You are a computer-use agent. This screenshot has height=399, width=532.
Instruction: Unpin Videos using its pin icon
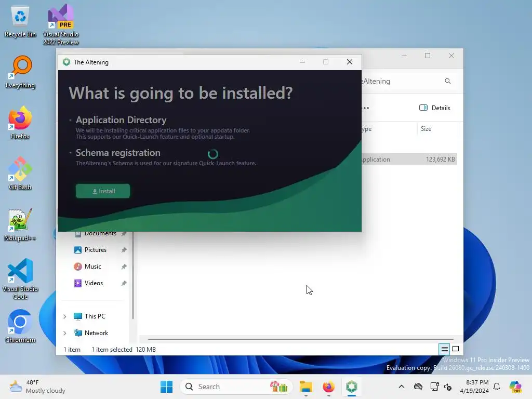pyautogui.click(x=124, y=283)
